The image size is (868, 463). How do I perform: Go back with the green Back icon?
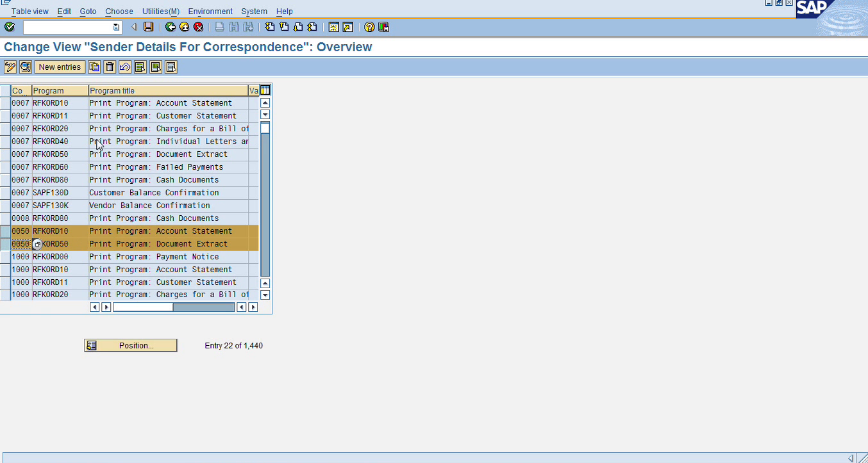pyautogui.click(x=170, y=27)
